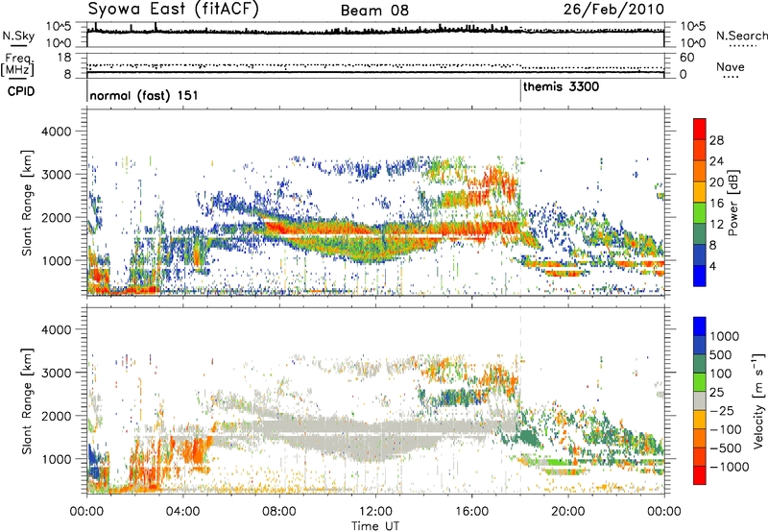This screenshot has width=768, height=532.
Task: Click the 'Slant Range [km]' label of power panel
Action: [27, 203]
